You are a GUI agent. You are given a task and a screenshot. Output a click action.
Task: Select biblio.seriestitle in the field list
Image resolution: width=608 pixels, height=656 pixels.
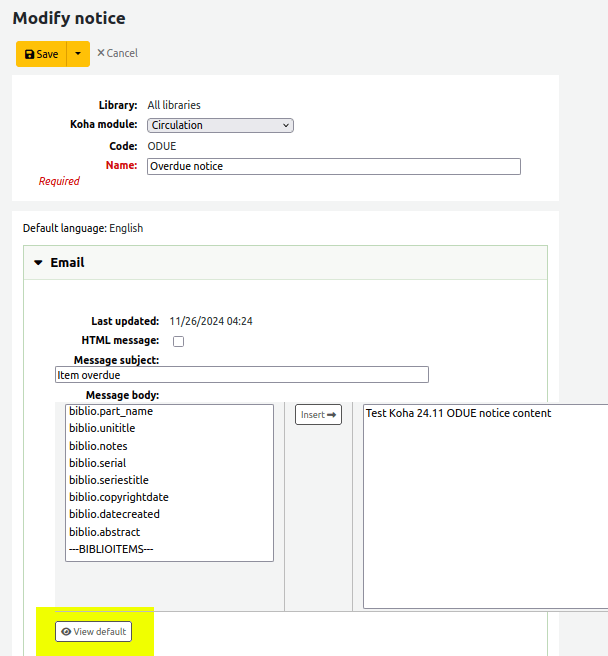[169, 480]
